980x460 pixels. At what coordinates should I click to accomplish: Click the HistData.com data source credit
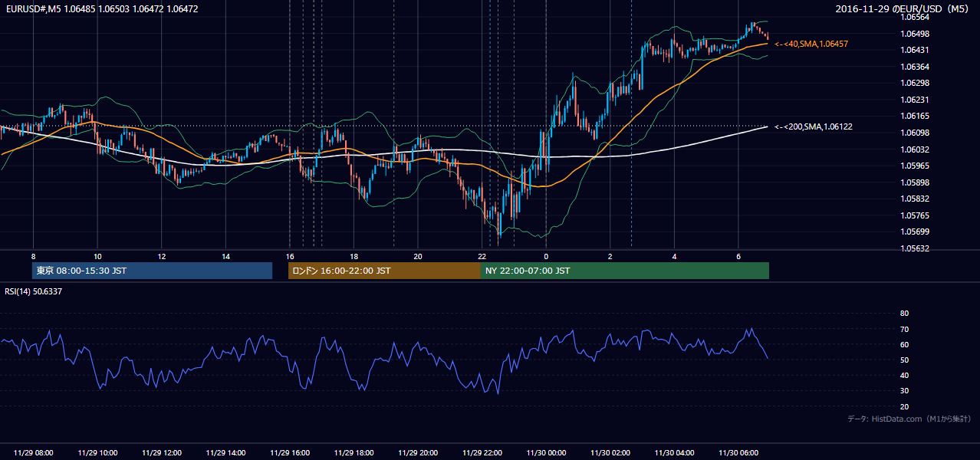(909, 419)
